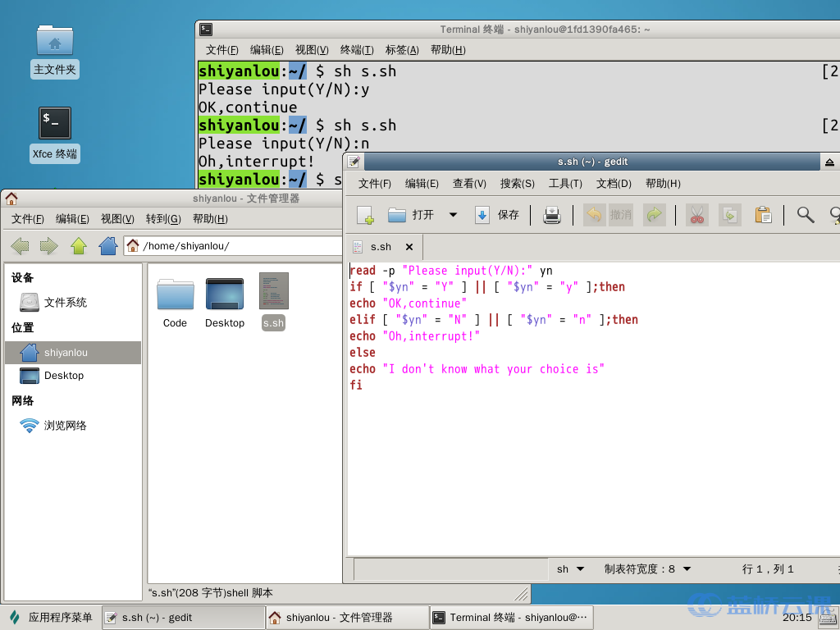Open the 制表符宽度 tab width dropdown
This screenshot has width=840, height=630.
tap(648, 569)
